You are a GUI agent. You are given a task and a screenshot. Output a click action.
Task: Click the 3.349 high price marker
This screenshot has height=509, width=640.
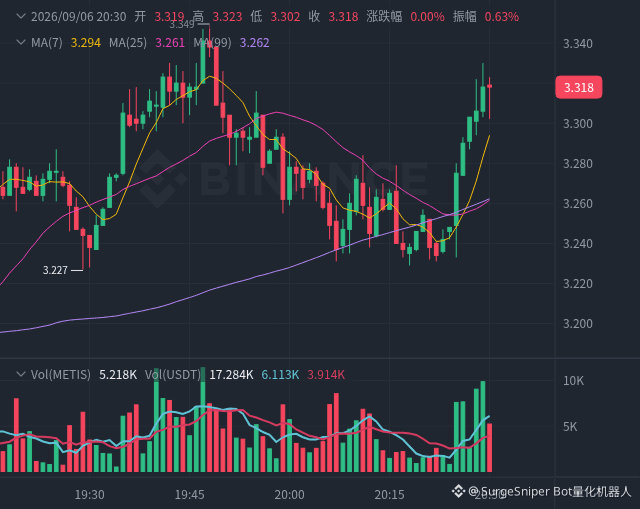click(182, 24)
